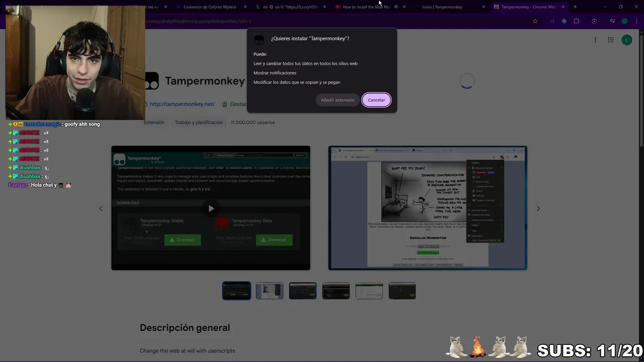The height and width of the screenshot is (362, 644).
Task: Click the sound wave icon right of the bookmark star
Action: point(552,21)
